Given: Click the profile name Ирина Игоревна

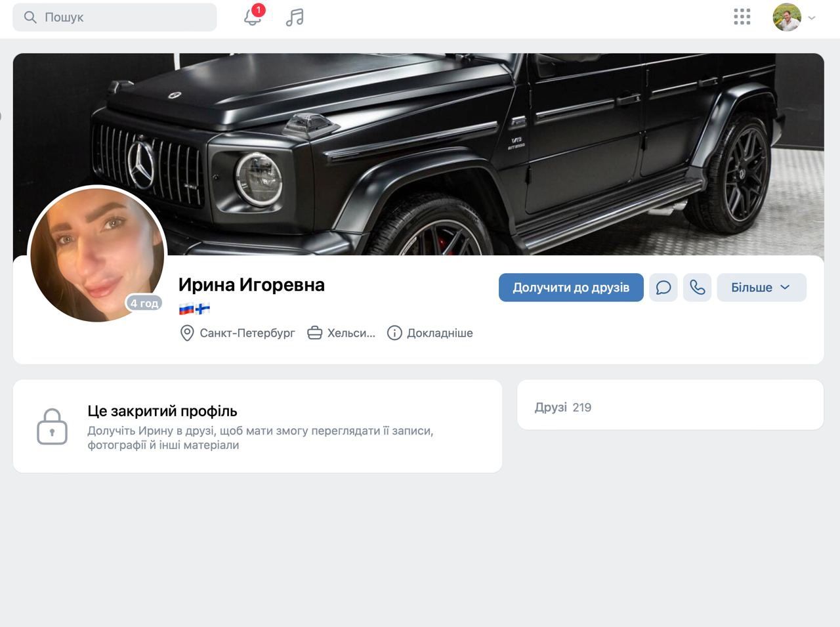Looking at the screenshot, I should pos(251,284).
